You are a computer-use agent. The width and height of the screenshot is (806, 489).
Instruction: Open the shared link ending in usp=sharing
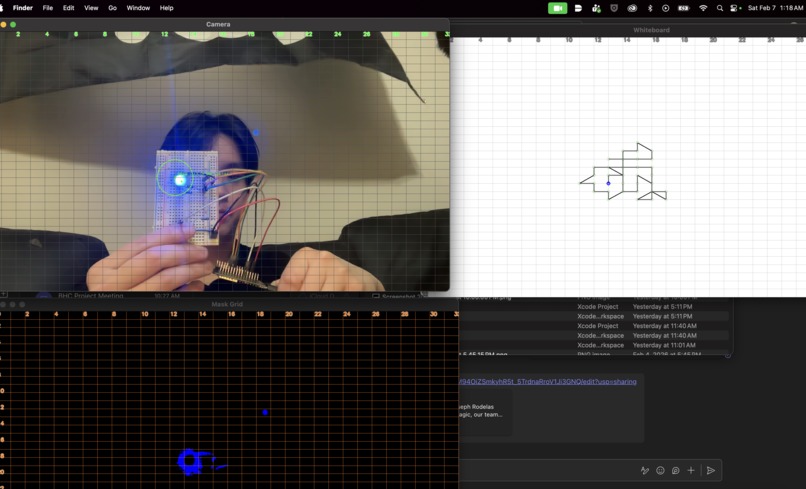548,382
